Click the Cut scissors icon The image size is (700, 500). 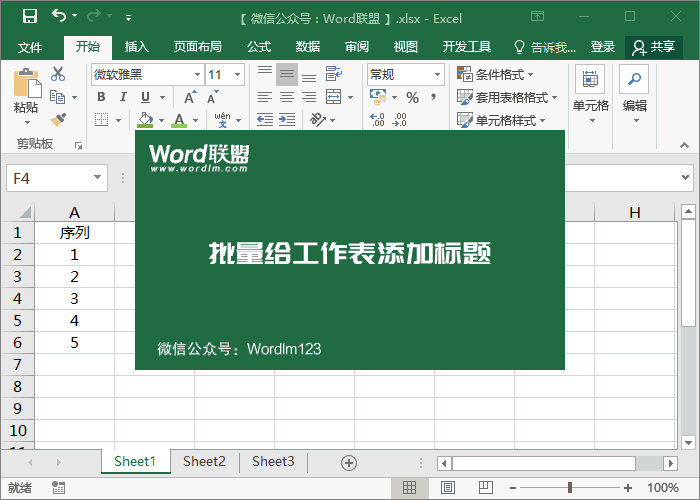point(58,74)
